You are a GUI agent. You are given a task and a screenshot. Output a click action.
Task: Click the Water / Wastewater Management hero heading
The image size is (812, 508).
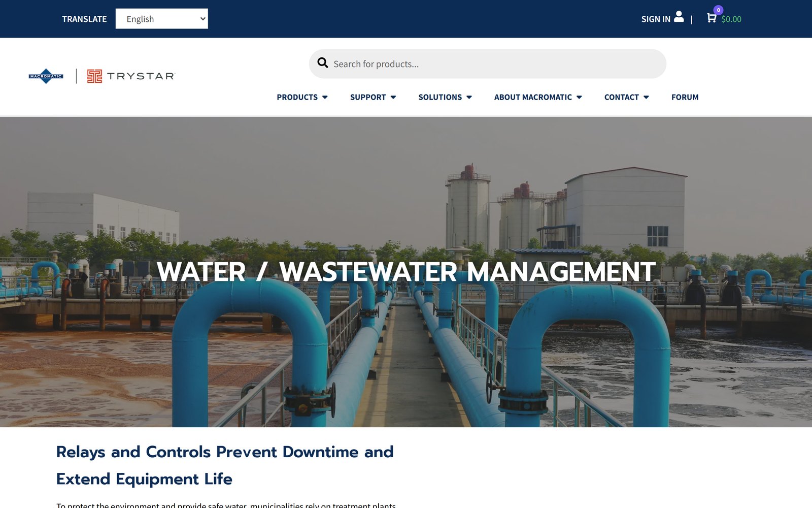406,272
